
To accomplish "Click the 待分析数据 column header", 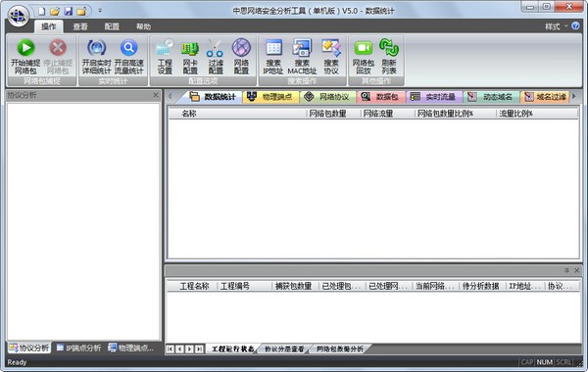I will tap(482, 286).
